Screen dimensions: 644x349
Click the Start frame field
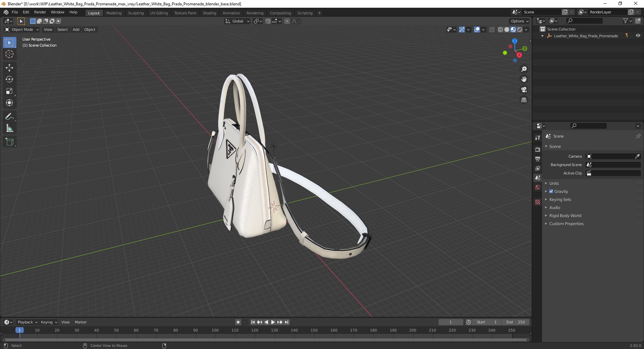click(x=487, y=322)
